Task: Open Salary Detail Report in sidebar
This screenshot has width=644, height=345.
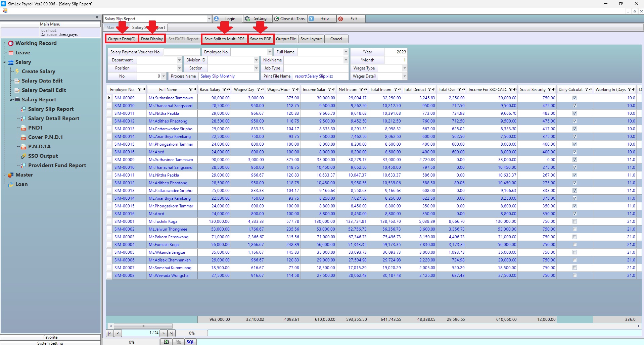Action: tap(54, 118)
